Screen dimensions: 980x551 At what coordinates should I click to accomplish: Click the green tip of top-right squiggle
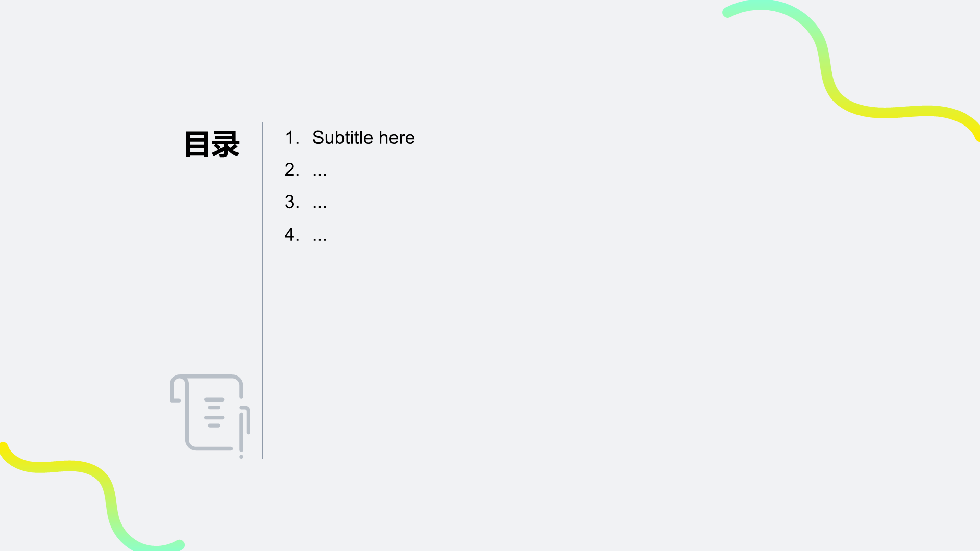[729, 12]
